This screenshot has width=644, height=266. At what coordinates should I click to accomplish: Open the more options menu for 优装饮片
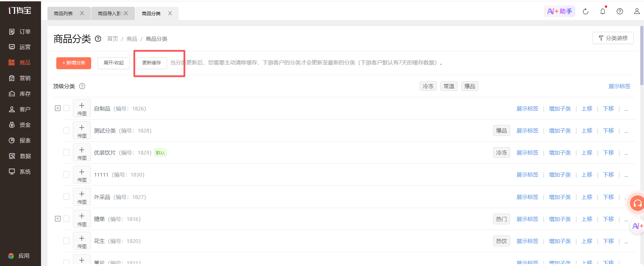pos(626,153)
